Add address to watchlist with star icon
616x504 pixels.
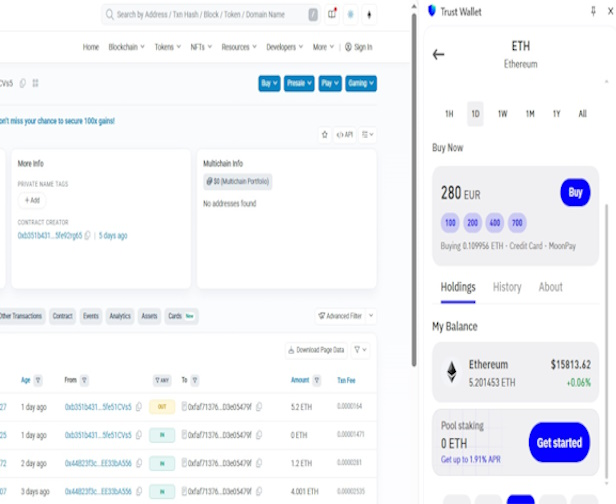click(x=324, y=134)
